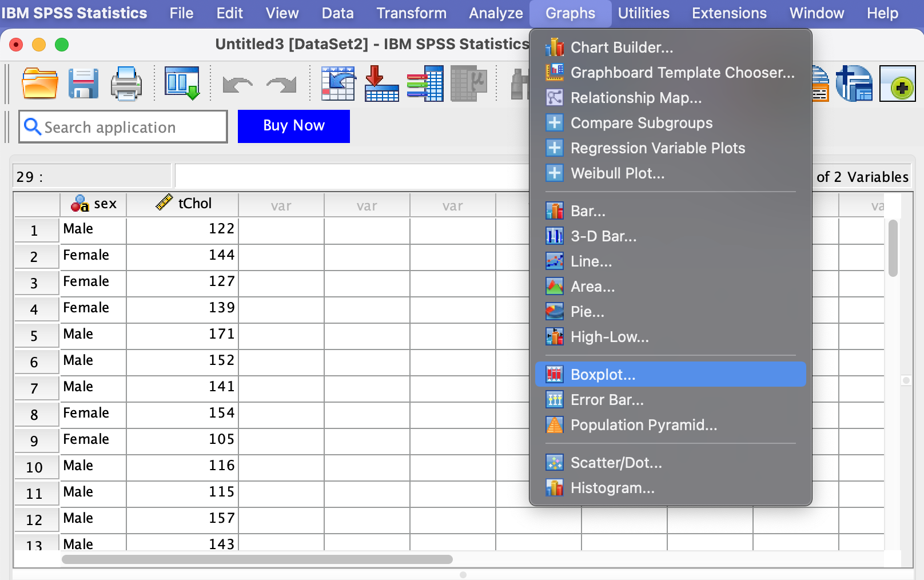Click the Open data document folder icon

point(39,84)
